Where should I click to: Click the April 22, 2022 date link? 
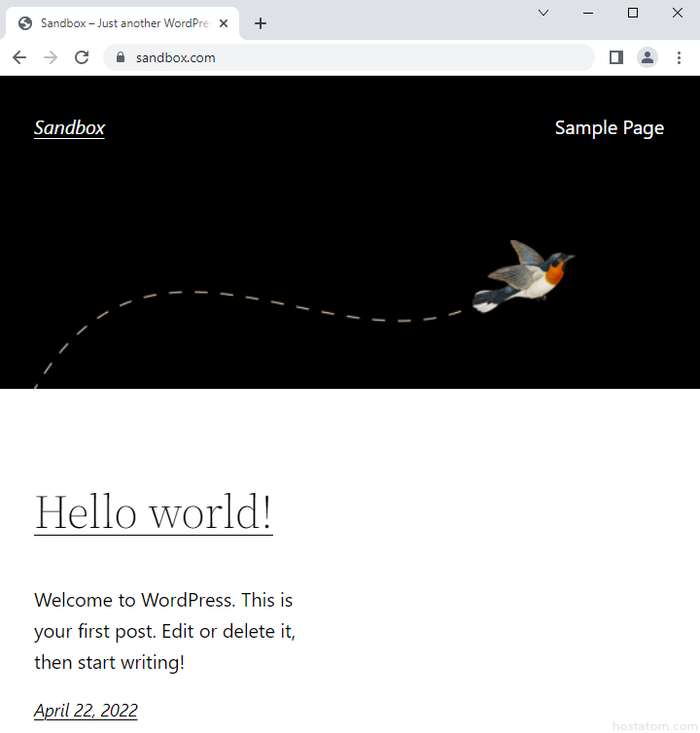click(86, 711)
